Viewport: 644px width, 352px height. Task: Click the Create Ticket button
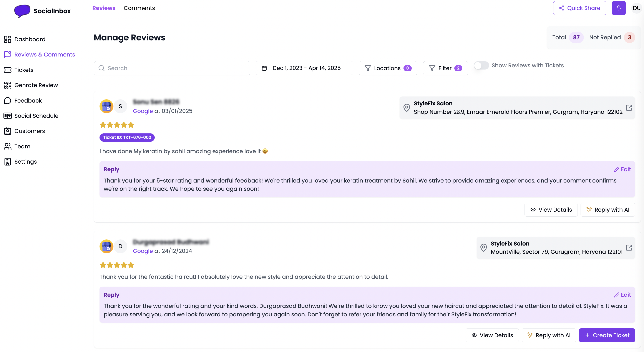click(607, 335)
